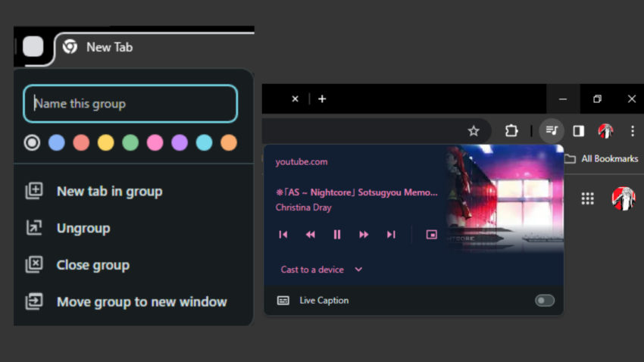This screenshot has width=644, height=362.
Task: Click Move group to new window
Action: 142,302
